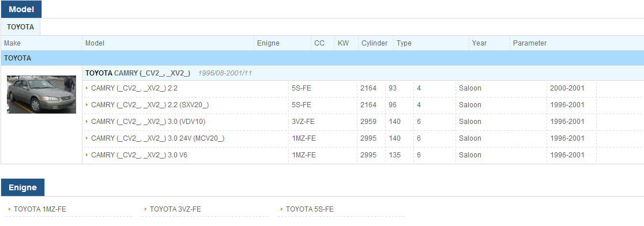Viewport: 644px width, 226px height.
Task: Click the orange arrow before TOYOTA 1MZ-FE
Action: [9, 209]
